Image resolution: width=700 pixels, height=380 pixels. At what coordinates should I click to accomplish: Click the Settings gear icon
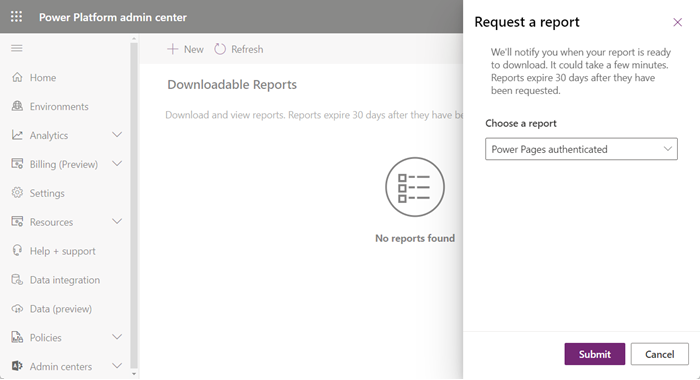[17, 193]
